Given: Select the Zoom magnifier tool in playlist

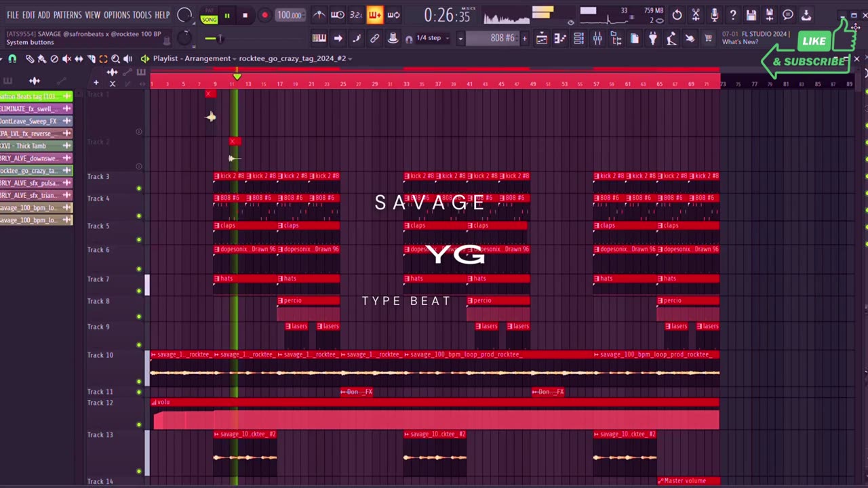Looking at the screenshot, I should pos(115,59).
